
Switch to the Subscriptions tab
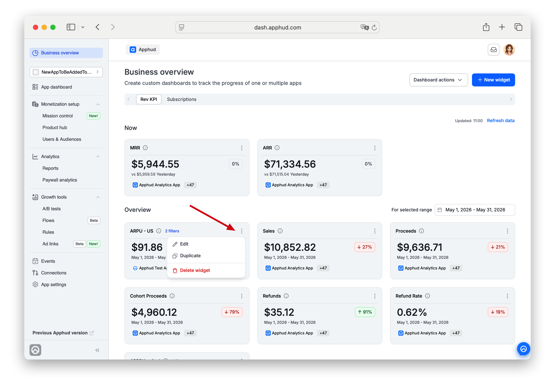pos(181,99)
